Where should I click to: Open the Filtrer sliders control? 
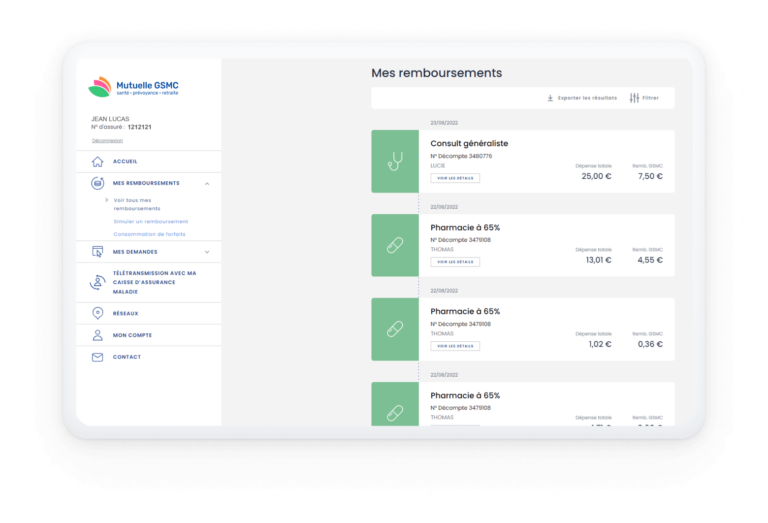(x=644, y=98)
